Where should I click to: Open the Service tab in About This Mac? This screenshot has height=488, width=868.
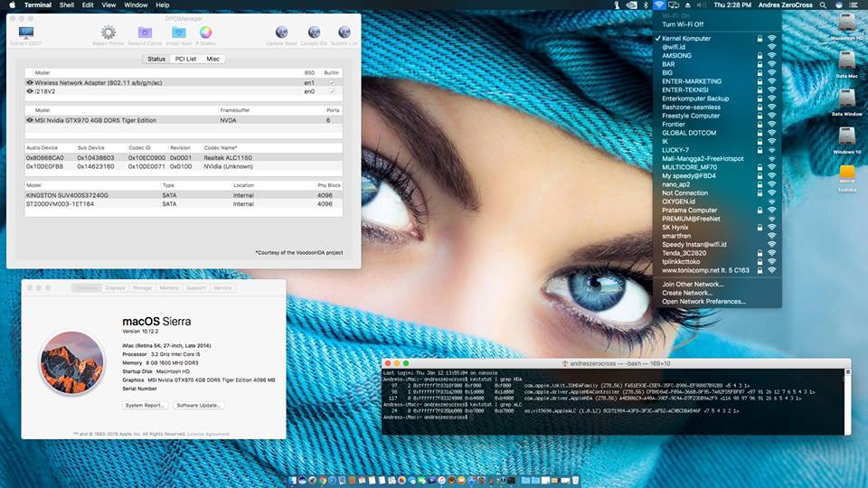pyautogui.click(x=222, y=287)
